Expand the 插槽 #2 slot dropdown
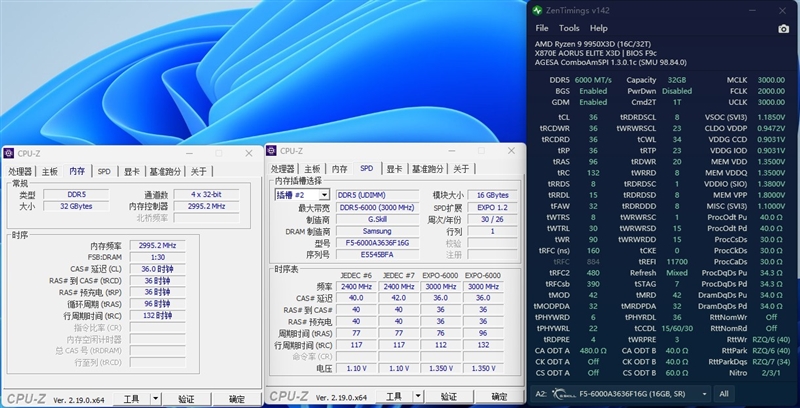The width and height of the screenshot is (800, 408). click(324, 195)
